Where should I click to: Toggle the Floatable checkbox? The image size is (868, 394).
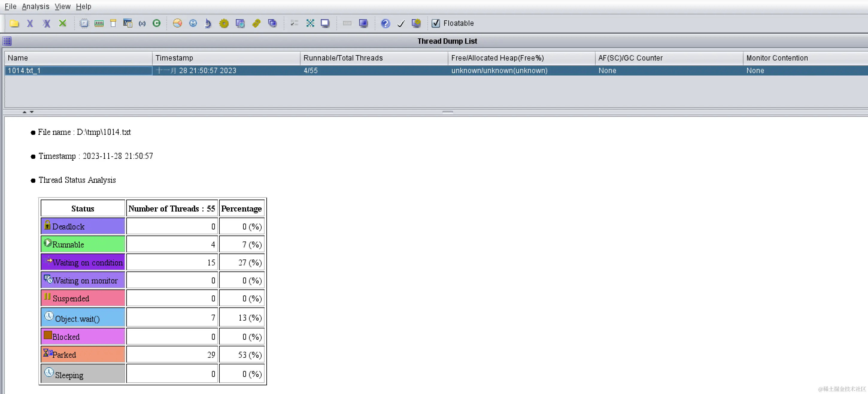(x=436, y=23)
